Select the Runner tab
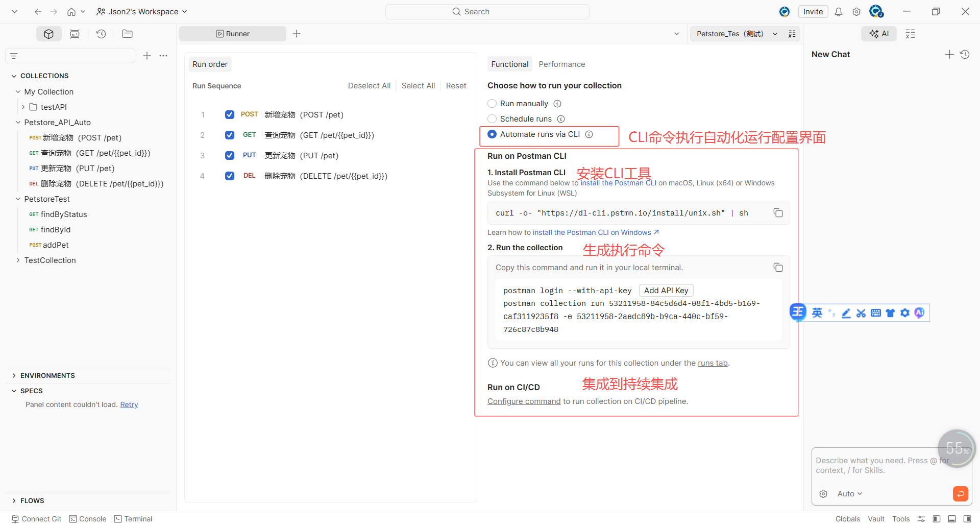980x526 pixels. [x=232, y=34]
